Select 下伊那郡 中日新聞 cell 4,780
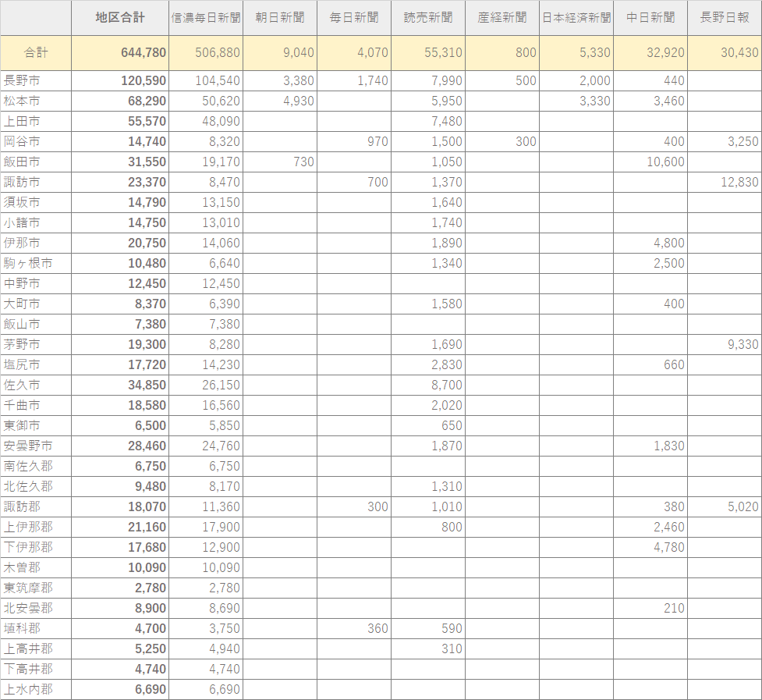Image resolution: width=762 pixels, height=700 pixels. [x=650, y=547]
